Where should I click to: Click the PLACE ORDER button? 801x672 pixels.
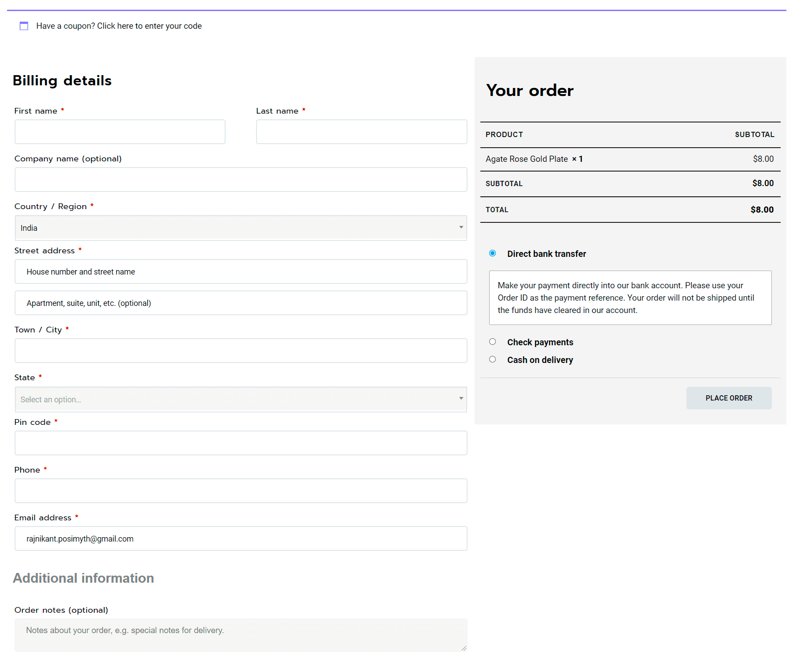pos(728,398)
